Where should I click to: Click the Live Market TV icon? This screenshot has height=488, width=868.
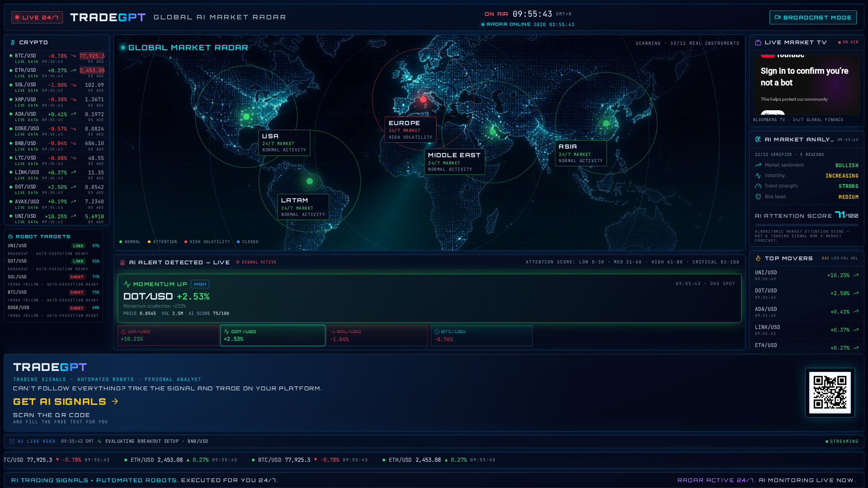[758, 42]
